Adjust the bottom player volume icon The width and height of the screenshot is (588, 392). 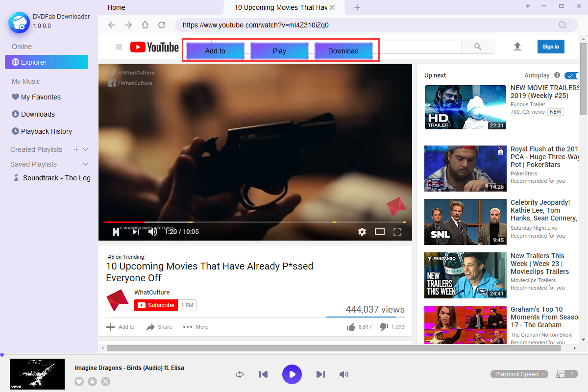[344, 374]
